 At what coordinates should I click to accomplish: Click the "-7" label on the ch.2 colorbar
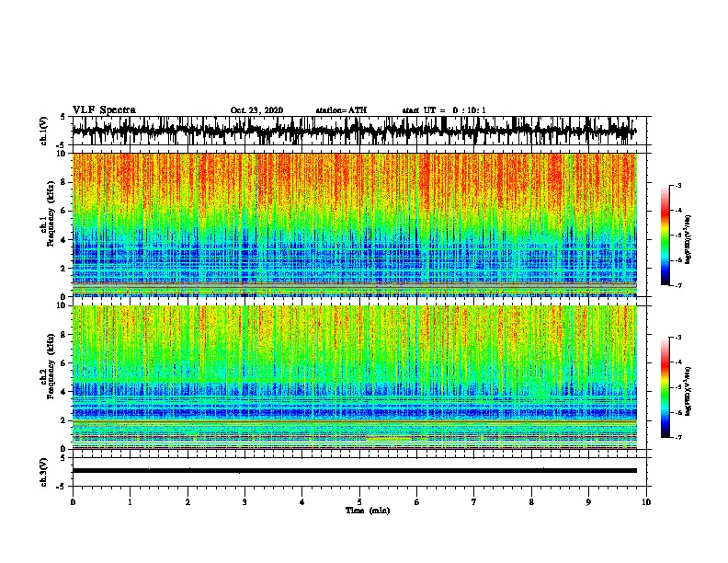tap(678, 437)
